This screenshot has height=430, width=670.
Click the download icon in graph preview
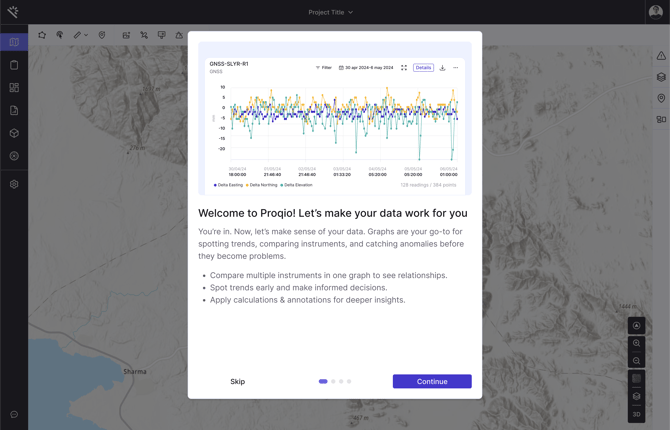point(442,68)
